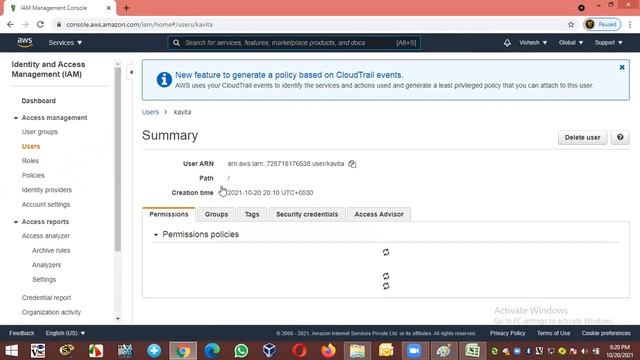
Task: Open Analyzers in sidebar
Action: [x=47, y=265]
